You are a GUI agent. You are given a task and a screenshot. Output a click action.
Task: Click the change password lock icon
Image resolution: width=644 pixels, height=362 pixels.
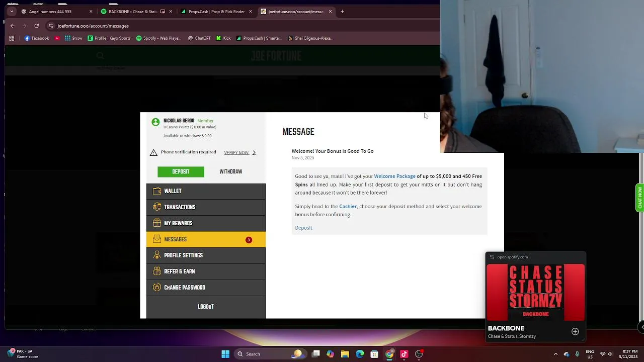(157, 288)
